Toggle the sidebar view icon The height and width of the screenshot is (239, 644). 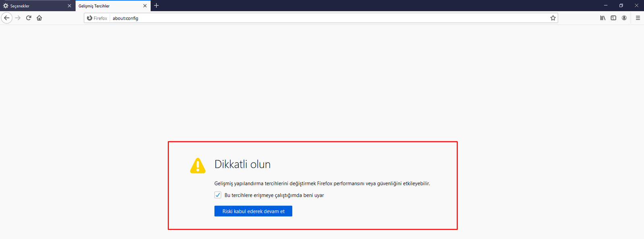[x=613, y=18]
